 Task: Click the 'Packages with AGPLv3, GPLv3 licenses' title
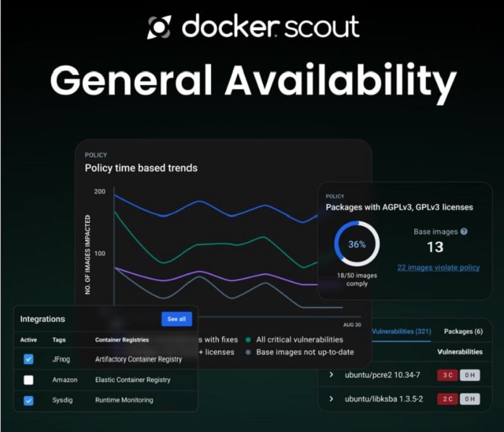coord(399,207)
